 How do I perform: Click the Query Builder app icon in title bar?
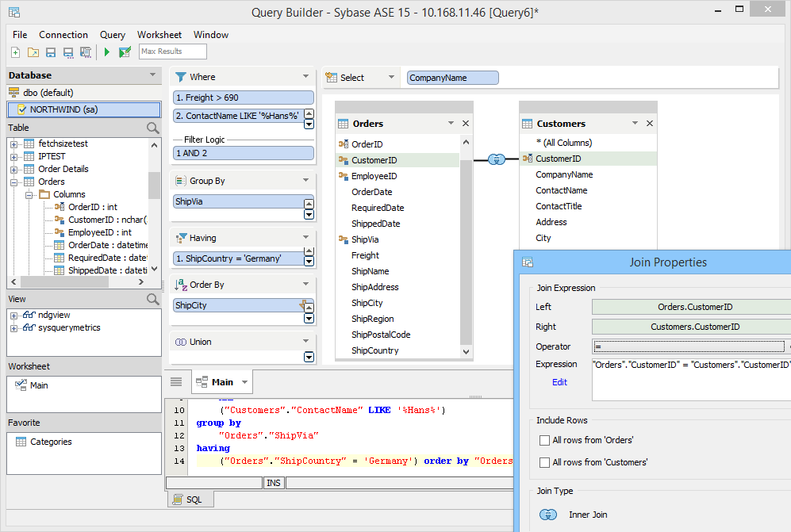click(x=14, y=12)
